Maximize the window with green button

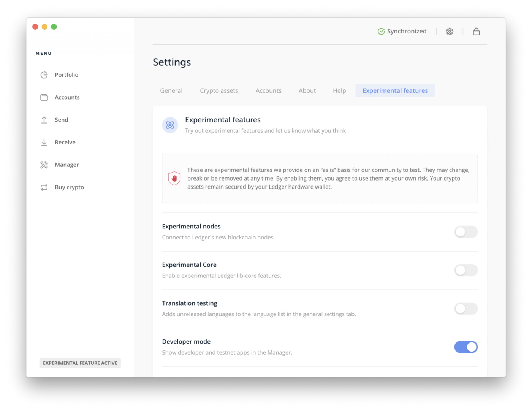[54, 27]
